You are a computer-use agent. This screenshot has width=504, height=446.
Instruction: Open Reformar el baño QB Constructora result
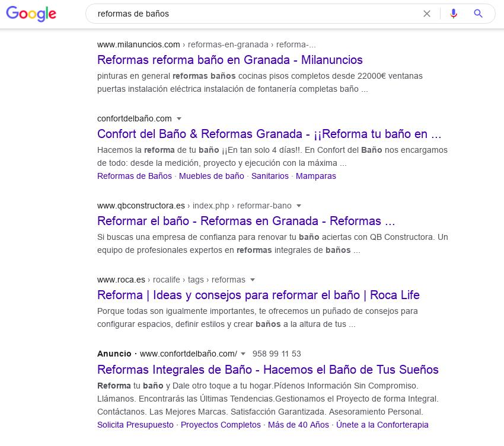point(245,221)
